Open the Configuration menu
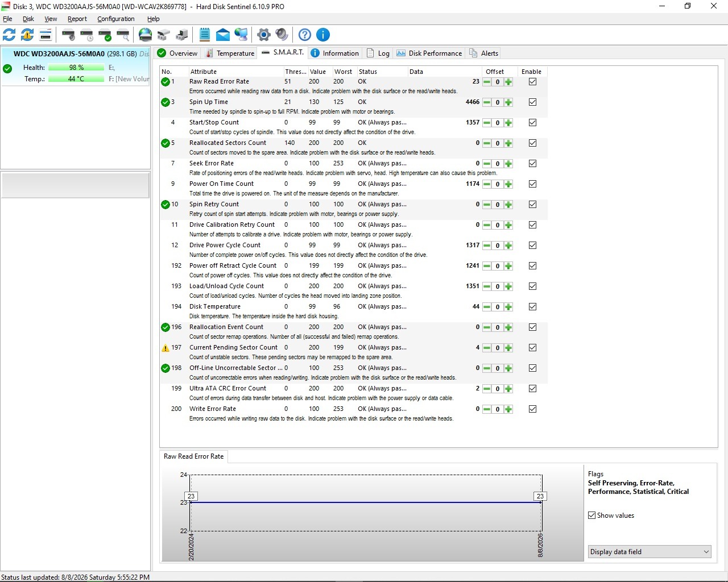 pos(116,19)
